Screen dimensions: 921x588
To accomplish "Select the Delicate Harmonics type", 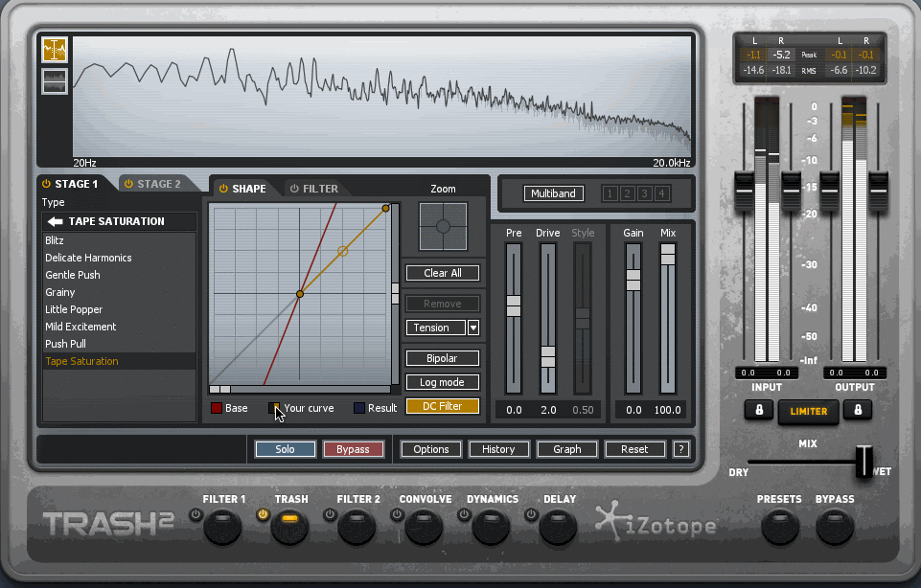I will (119, 258).
